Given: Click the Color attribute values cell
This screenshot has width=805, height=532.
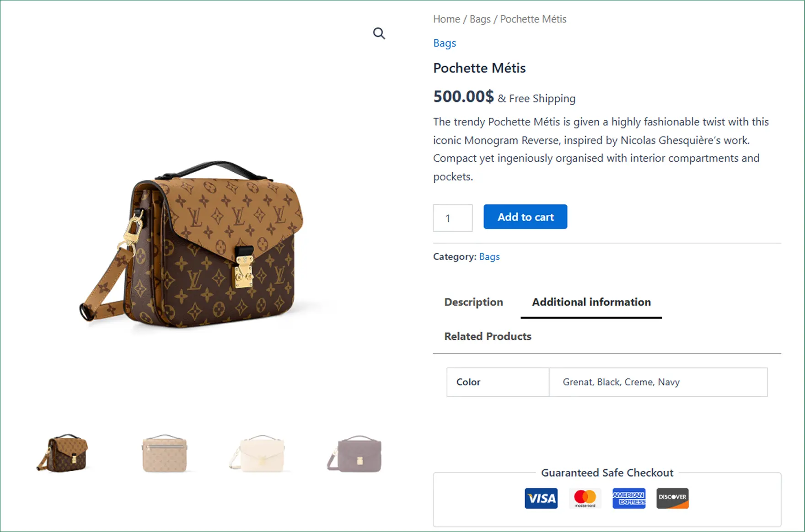Looking at the screenshot, I should tap(658, 382).
